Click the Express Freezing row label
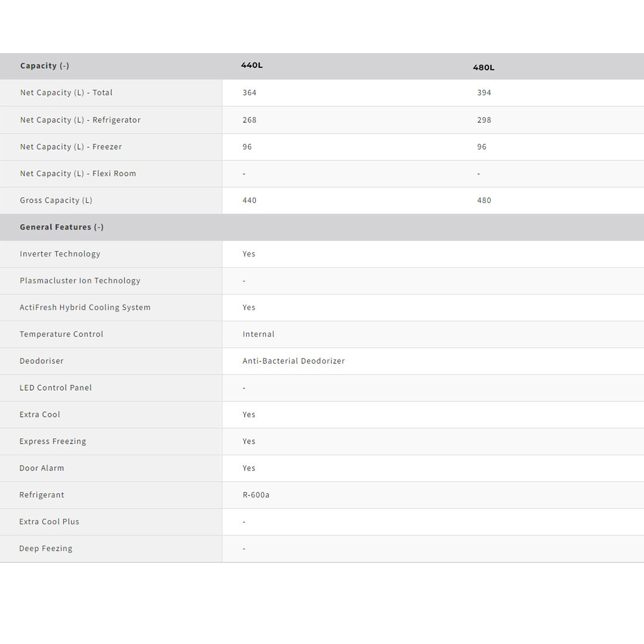The height and width of the screenshot is (644, 644). point(52,442)
